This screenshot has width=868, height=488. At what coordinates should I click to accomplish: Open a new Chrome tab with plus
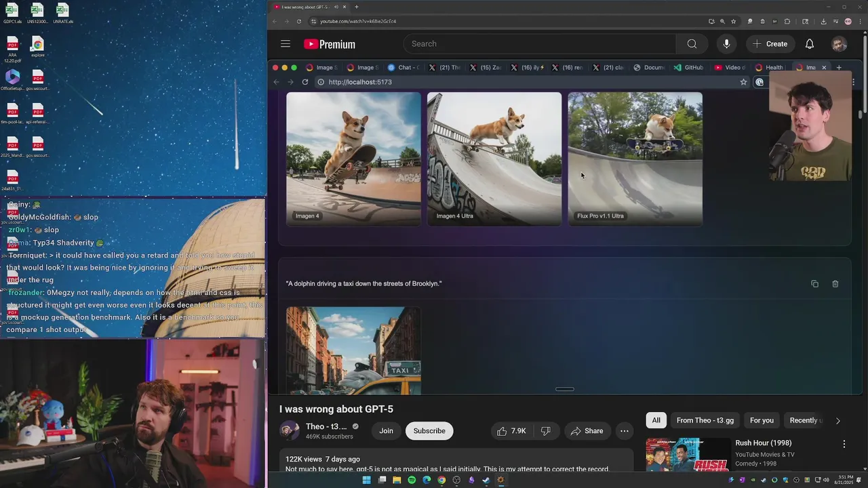[x=357, y=7]
